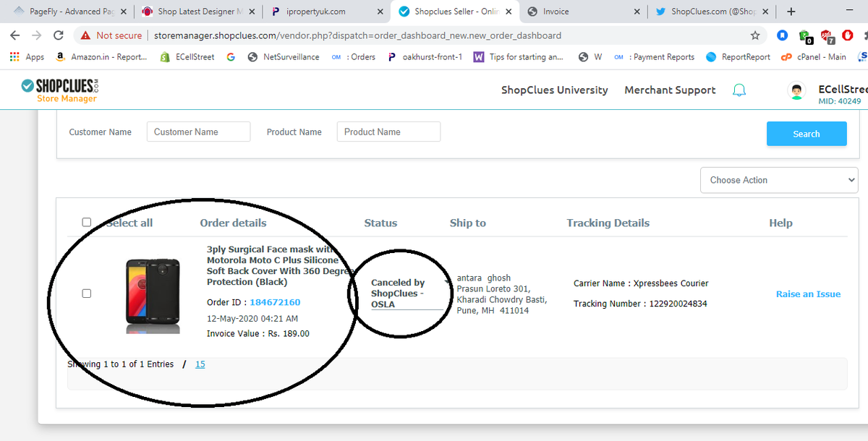
Task: Open the W globe bookmark
Action: 590,57
